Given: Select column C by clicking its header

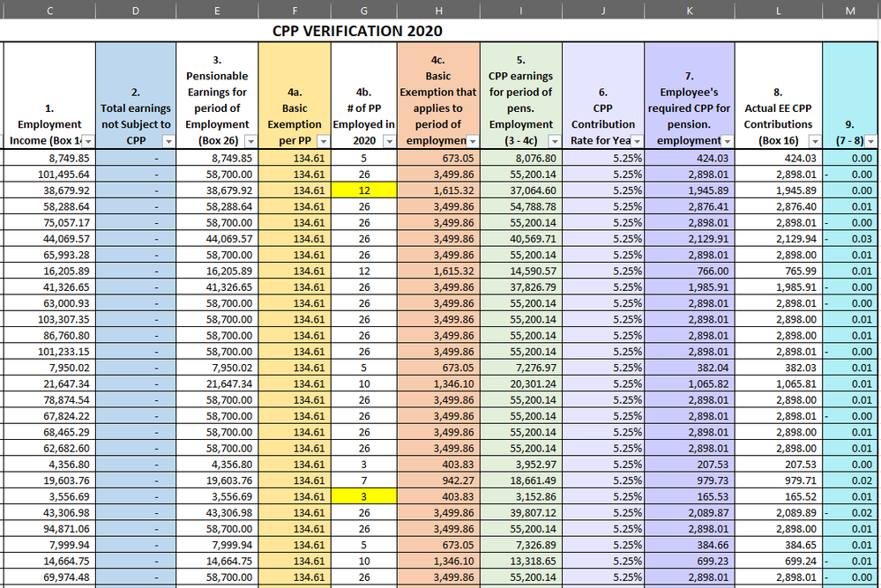Looking at the screenshot, I should 49,11.
